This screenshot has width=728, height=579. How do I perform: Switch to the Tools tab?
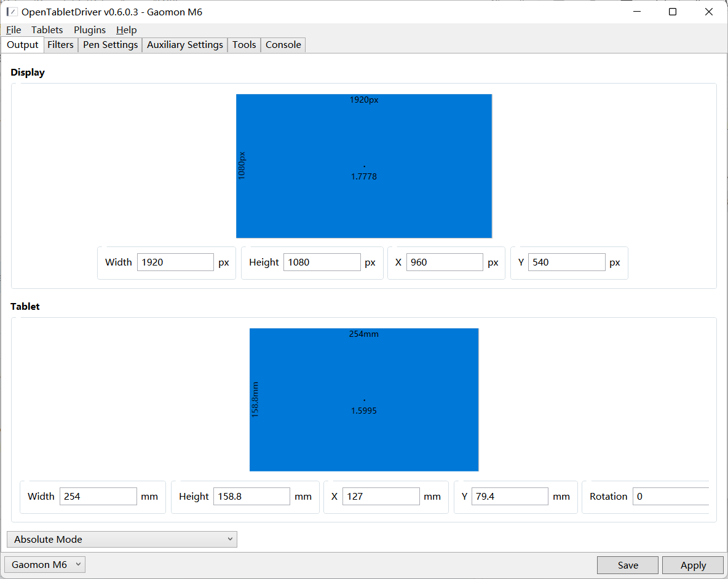pos(244,45)
